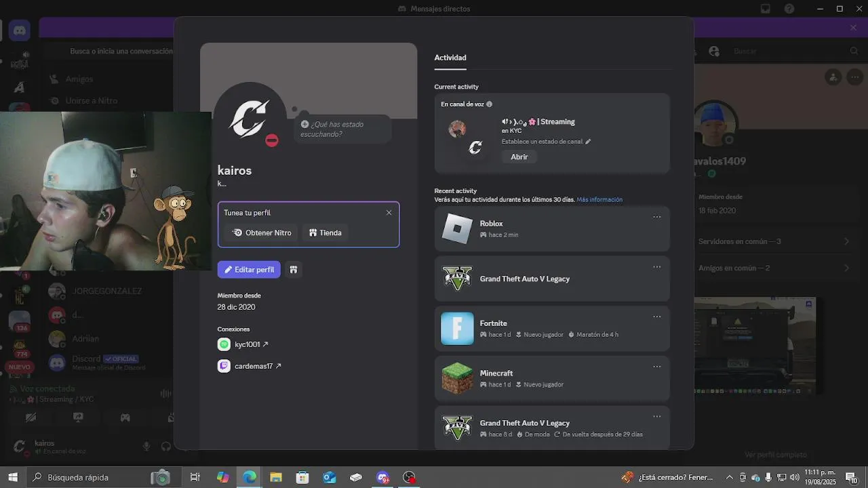Click the voice noise suppression waveform icon
The image size is (868, 488).
coord(165,394)
